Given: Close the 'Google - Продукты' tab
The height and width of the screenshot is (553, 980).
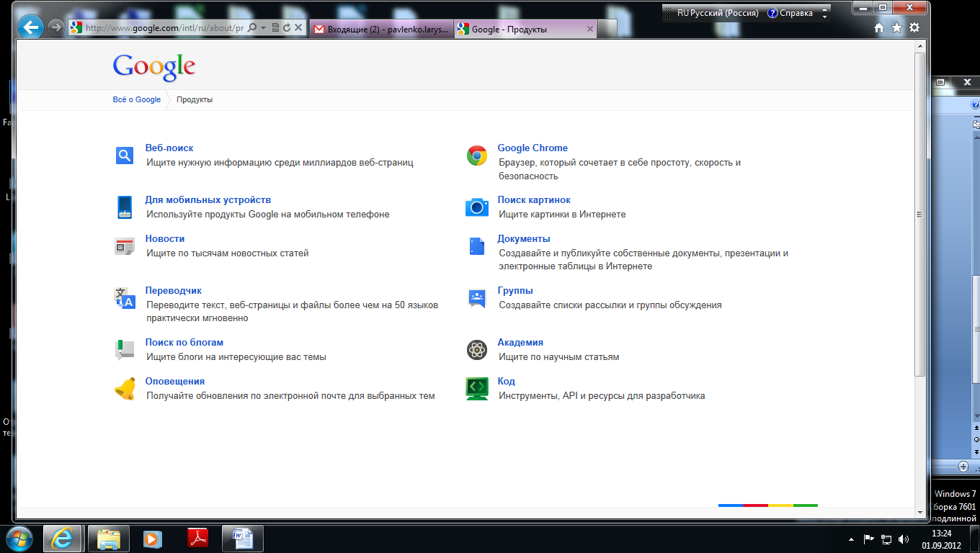Looking at the screenshot, I should [x=590, y=29].
